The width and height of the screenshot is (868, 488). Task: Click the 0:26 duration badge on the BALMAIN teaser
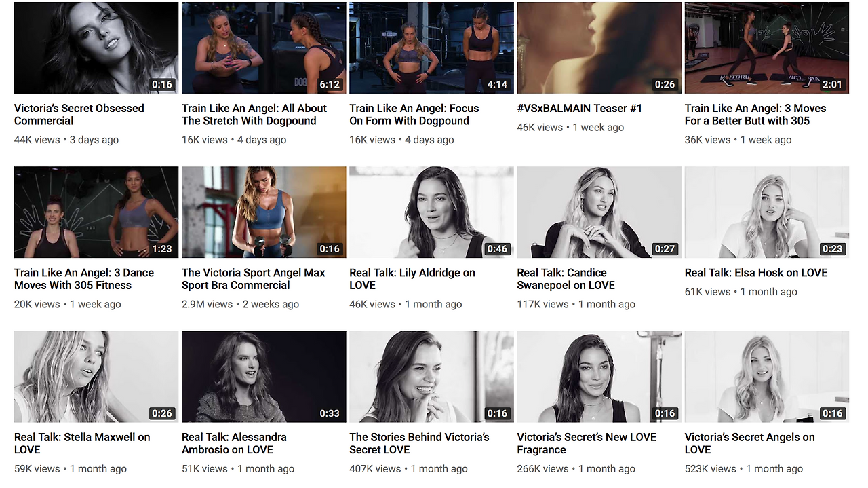click(665, 84)
